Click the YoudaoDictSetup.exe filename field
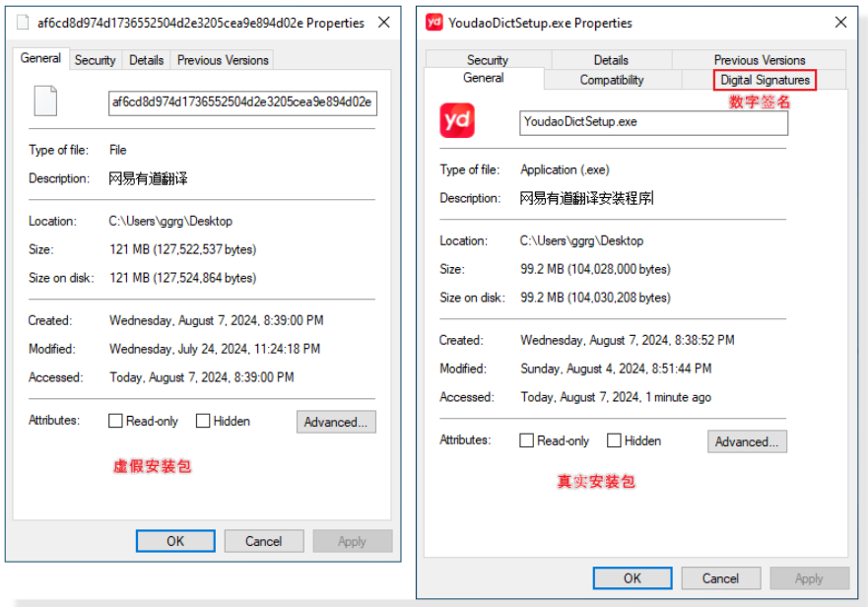This screenshot has width=868, height=607. coord(653,122)
